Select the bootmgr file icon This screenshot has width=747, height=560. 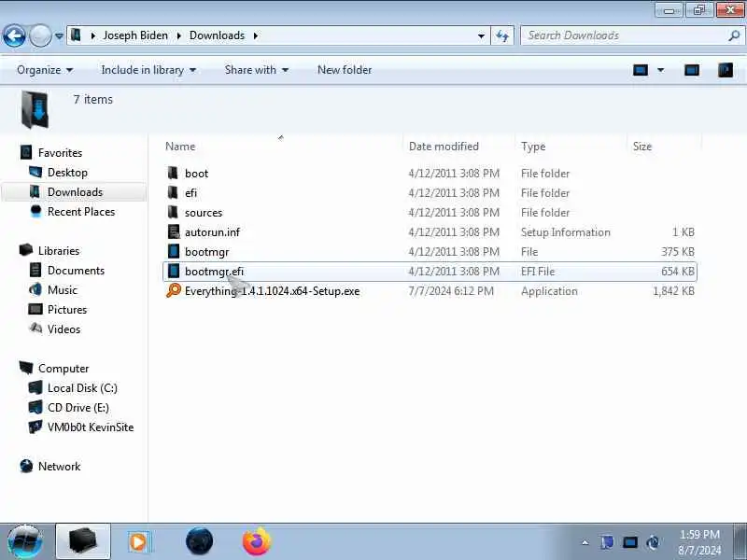[x=174, y=251]
